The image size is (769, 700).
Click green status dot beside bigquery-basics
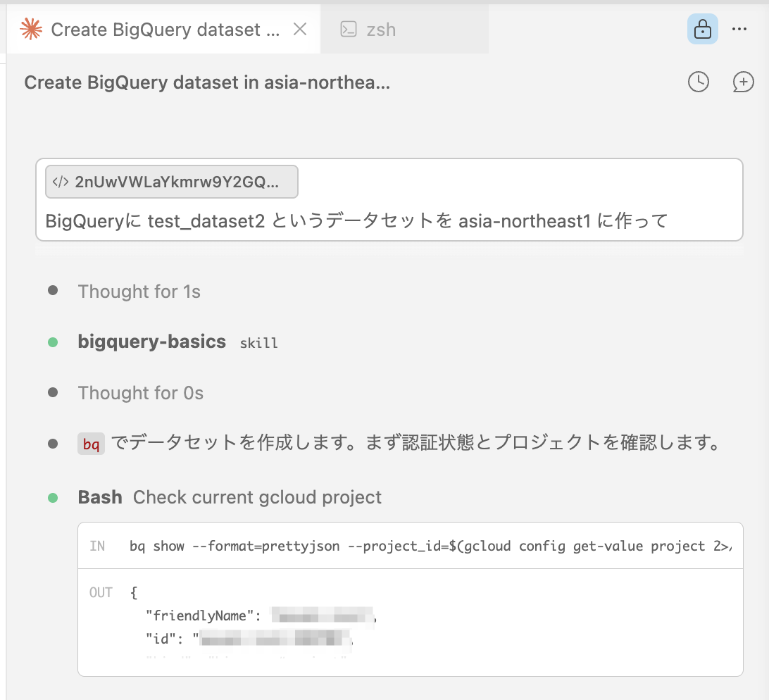tap(53, 342)
